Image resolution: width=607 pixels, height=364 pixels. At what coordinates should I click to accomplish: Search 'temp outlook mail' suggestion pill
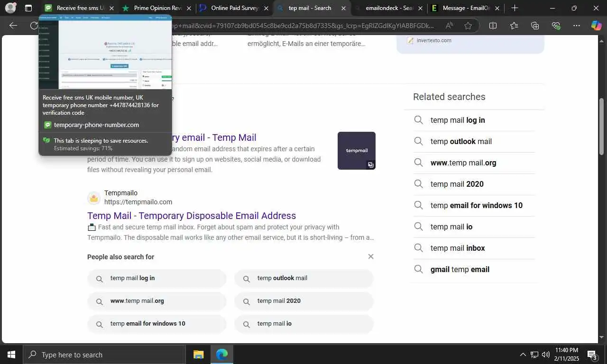click(x=304, y=278)
